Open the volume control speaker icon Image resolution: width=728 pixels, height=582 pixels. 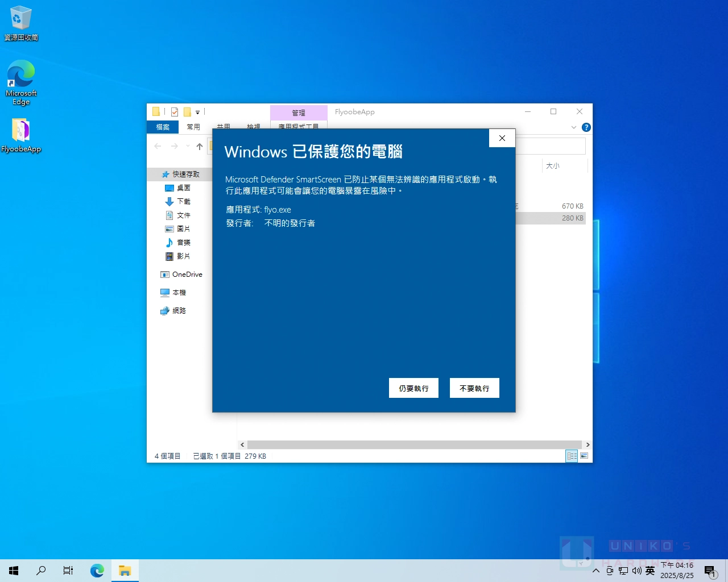(x=636, y=571)
